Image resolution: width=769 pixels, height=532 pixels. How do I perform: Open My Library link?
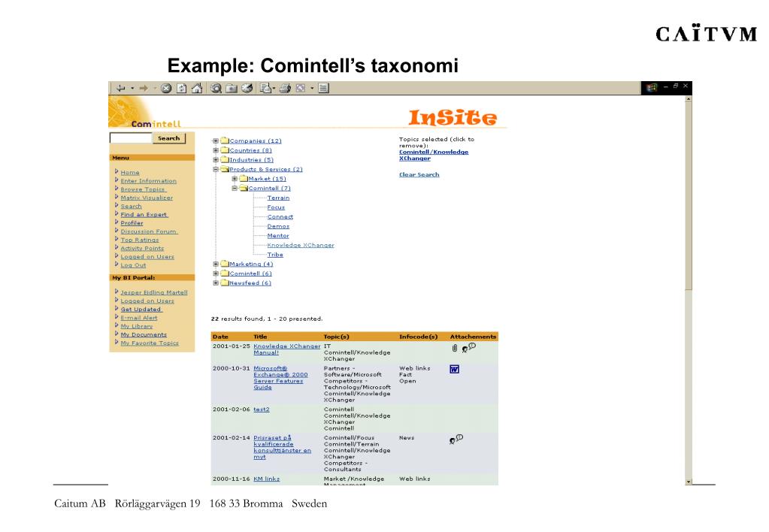(137, 326)
